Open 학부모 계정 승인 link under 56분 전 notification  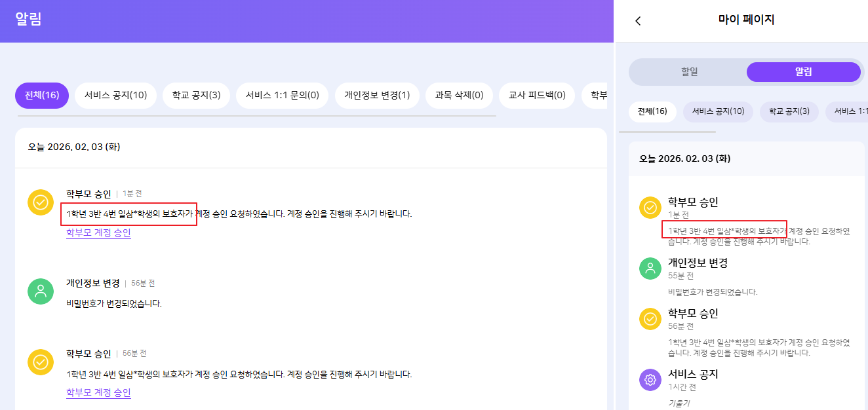(x=98, y=392)
